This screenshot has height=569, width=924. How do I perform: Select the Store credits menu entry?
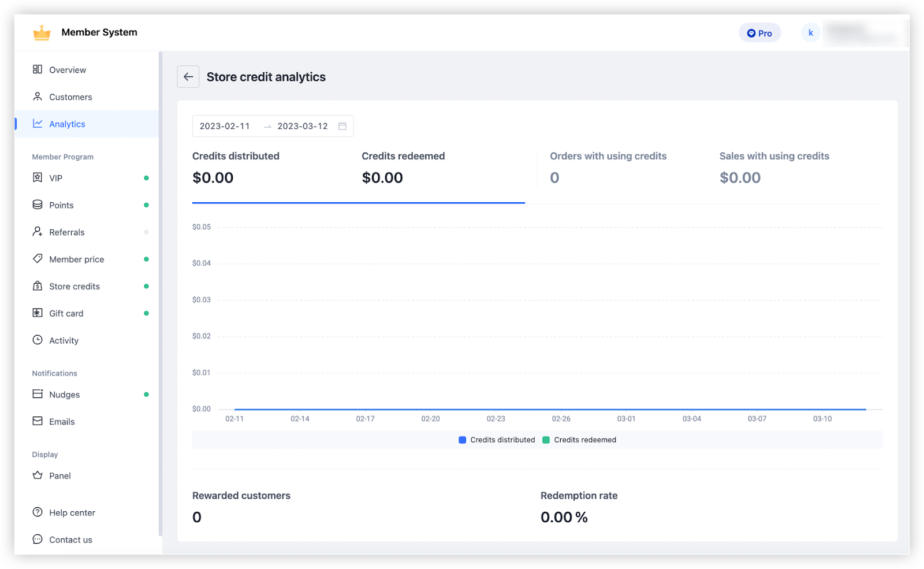point(73,286)
